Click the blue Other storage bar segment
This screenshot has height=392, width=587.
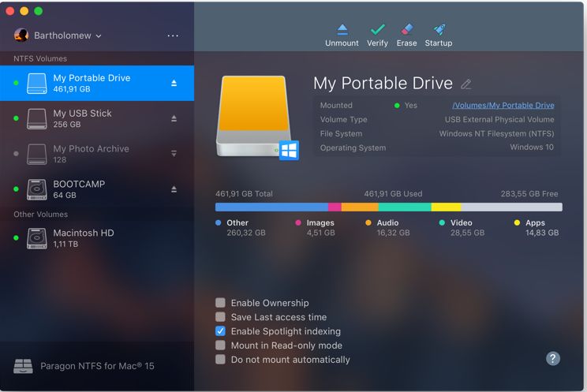(271, 207)
